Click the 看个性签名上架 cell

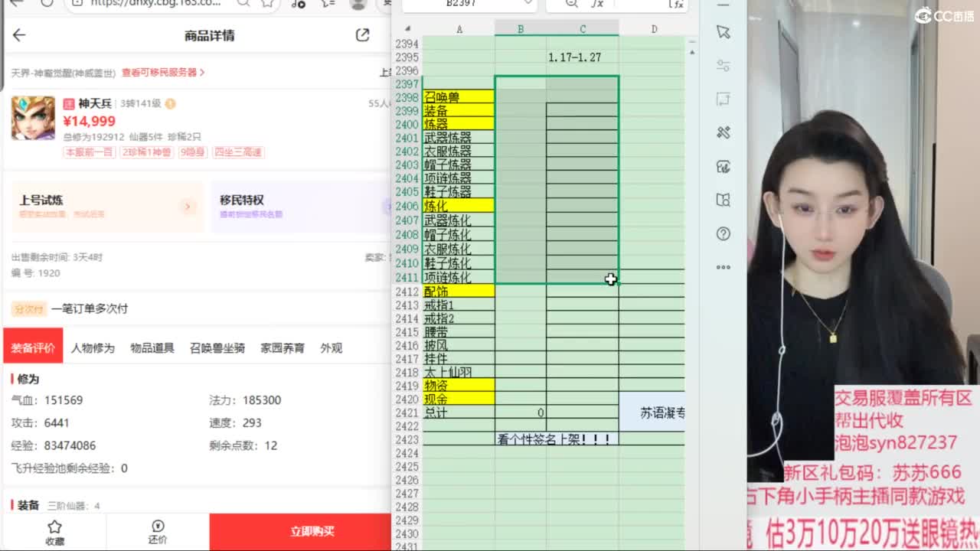(557, 440)
